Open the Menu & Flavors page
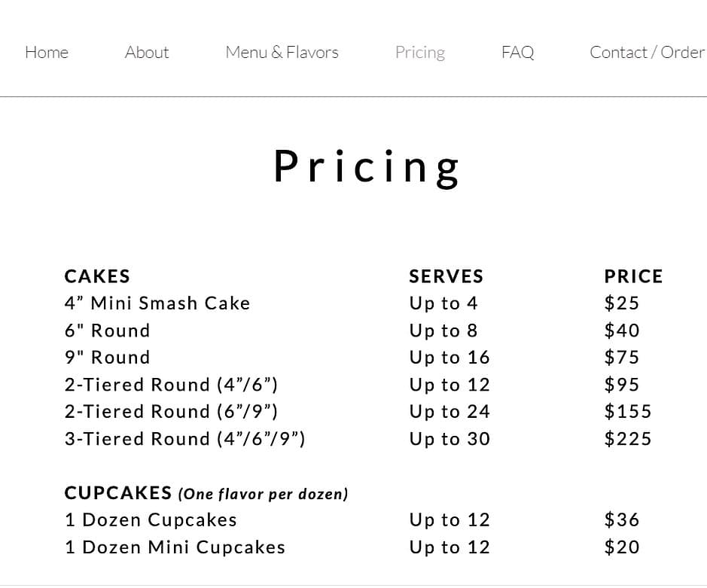The height and width of the screenshot is (588, 707). [x=281, y=52]
